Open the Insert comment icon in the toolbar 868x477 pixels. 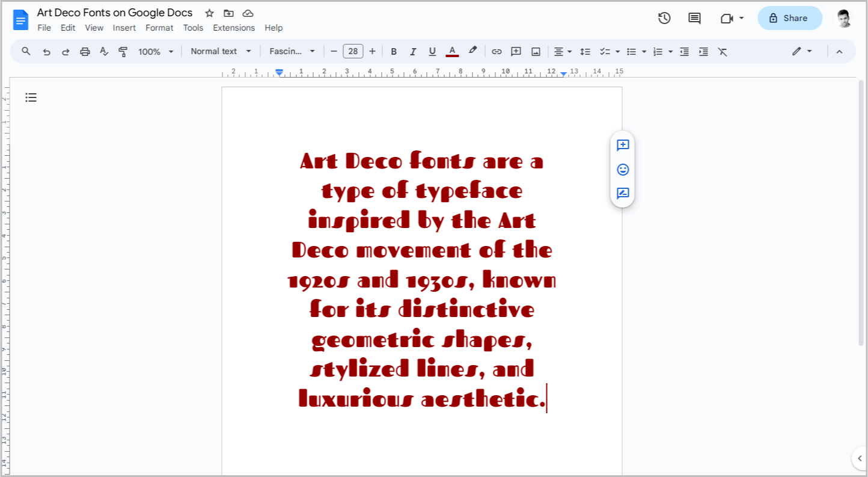point(516,51)
